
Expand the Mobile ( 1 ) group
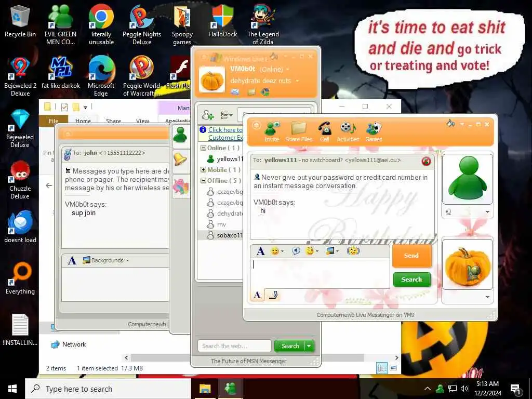pyautogui.click(x=203, y=170)
